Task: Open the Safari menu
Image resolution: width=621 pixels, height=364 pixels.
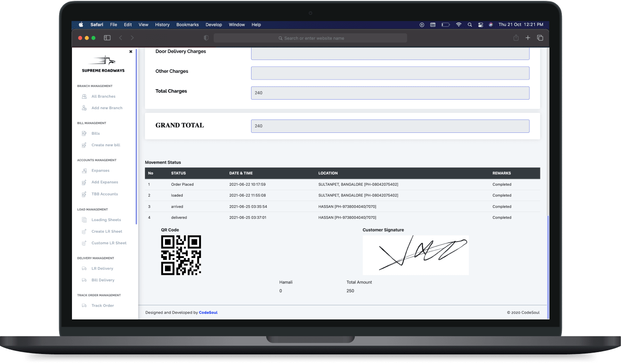Action: [97, 25]
